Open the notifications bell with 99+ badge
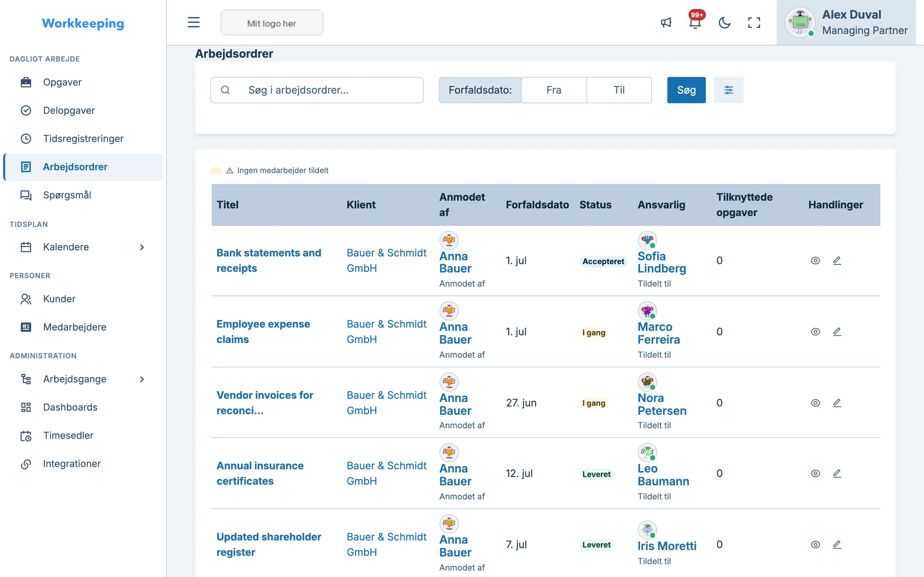The image size is (924, 577). [695, 22]
